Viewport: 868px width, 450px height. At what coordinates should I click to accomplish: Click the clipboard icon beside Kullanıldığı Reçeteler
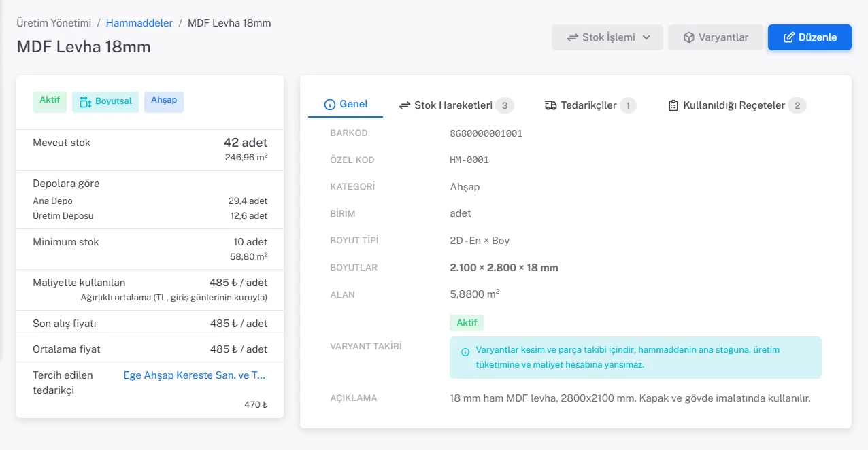[x=673, y=105]
